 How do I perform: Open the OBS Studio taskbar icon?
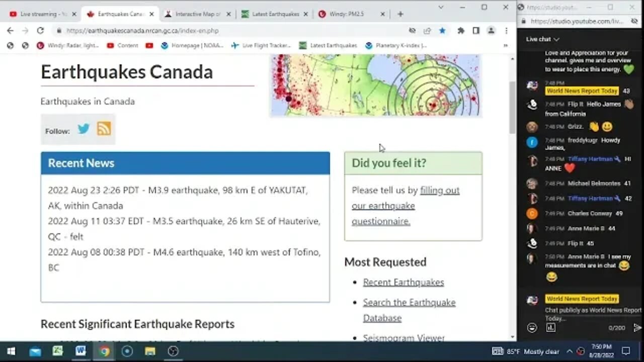(173, 351)
